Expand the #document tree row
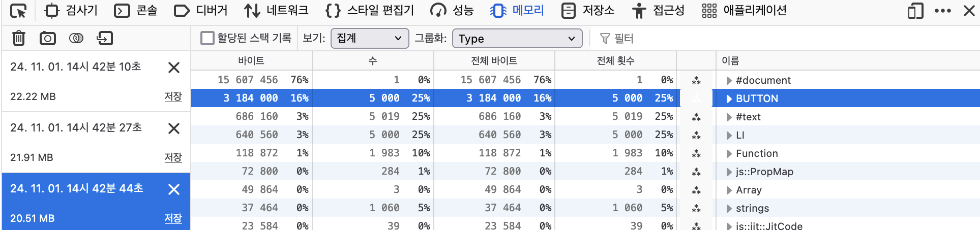Screen dimensions: 980x230 click(729, 80)
